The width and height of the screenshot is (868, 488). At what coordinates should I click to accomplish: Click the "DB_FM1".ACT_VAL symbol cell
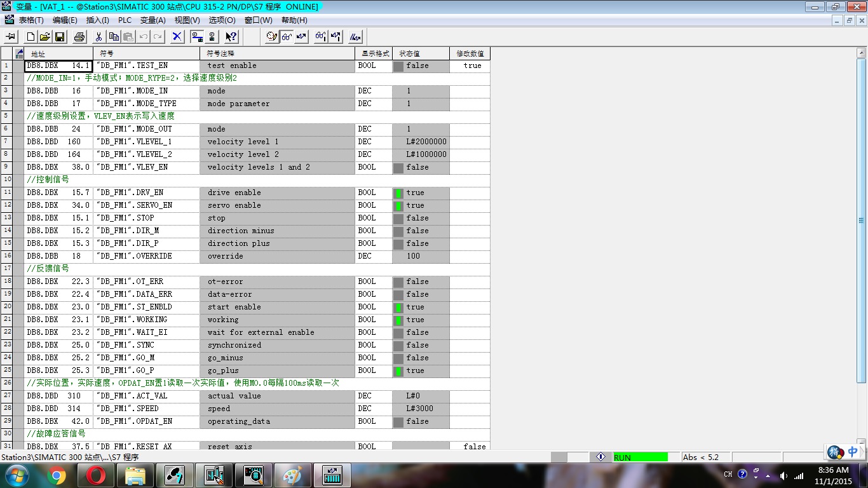click(146, 396)
